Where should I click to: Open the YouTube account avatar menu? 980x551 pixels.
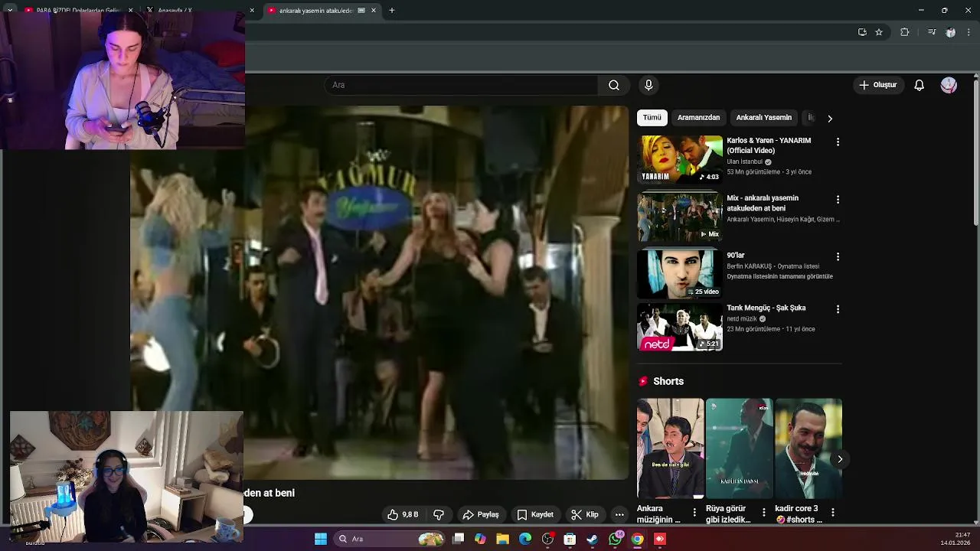tap(949, 85)
